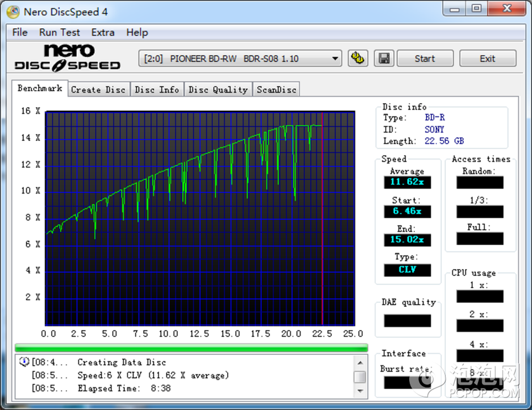Click the CPU usage 1 x field
The width and height of the screenshot is (532, 410).
point(480,296)
